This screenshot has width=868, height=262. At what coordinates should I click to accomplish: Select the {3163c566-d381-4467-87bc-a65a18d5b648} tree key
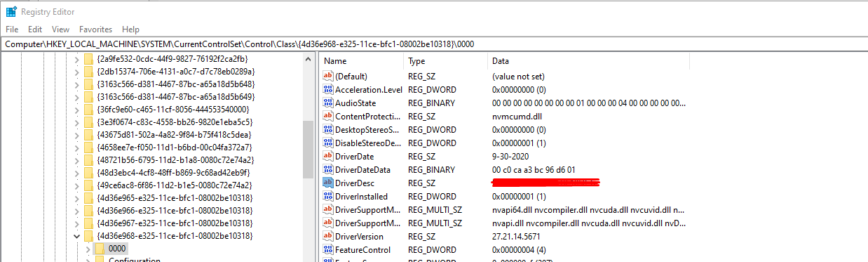point(175,84)
